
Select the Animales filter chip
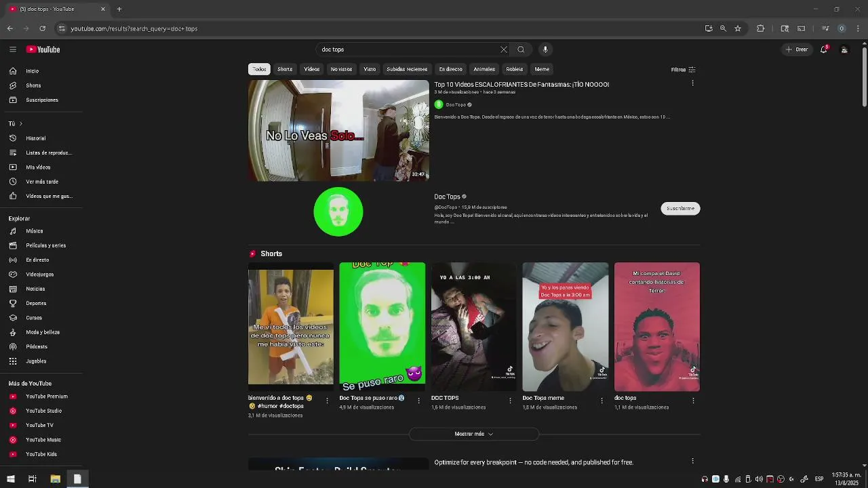point(484,69)
